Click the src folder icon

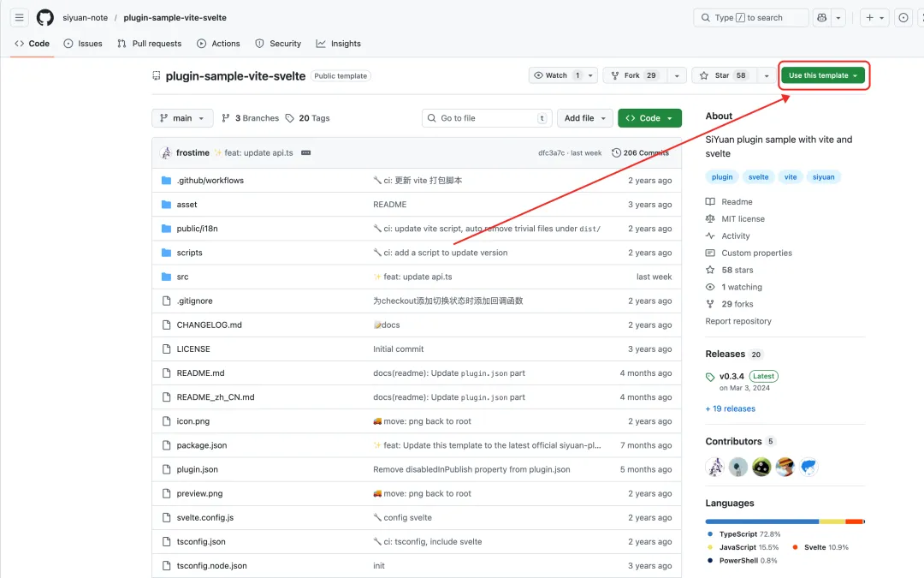pyautogui.click(x=166, y=277)
